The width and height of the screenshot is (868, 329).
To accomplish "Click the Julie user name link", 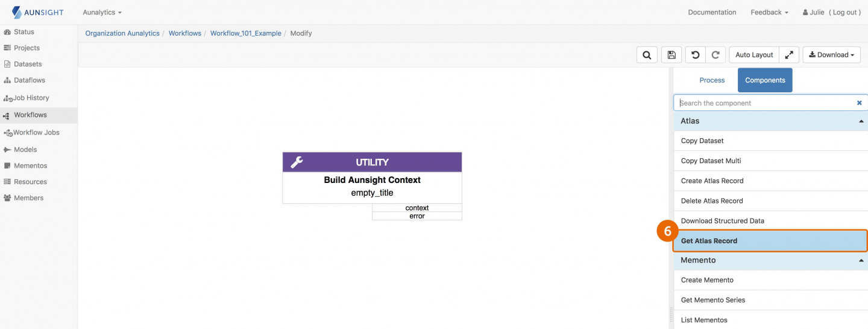I will [x=813, y=12].
